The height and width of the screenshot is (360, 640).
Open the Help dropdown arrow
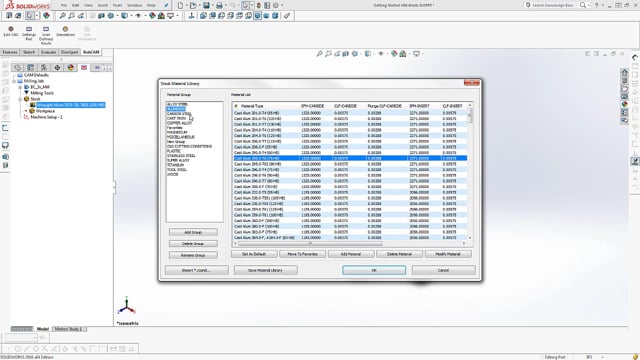click(x=603, y=5)
